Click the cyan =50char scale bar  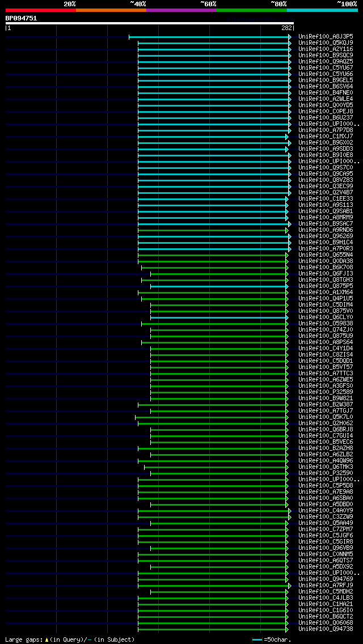(x=257, y=640)
